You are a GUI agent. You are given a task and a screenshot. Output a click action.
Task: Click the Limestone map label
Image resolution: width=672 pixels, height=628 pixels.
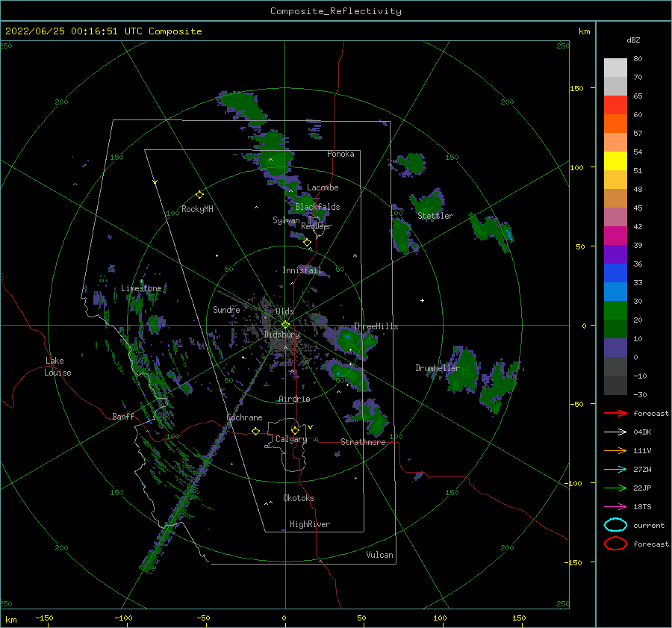(x=141, y=288)
